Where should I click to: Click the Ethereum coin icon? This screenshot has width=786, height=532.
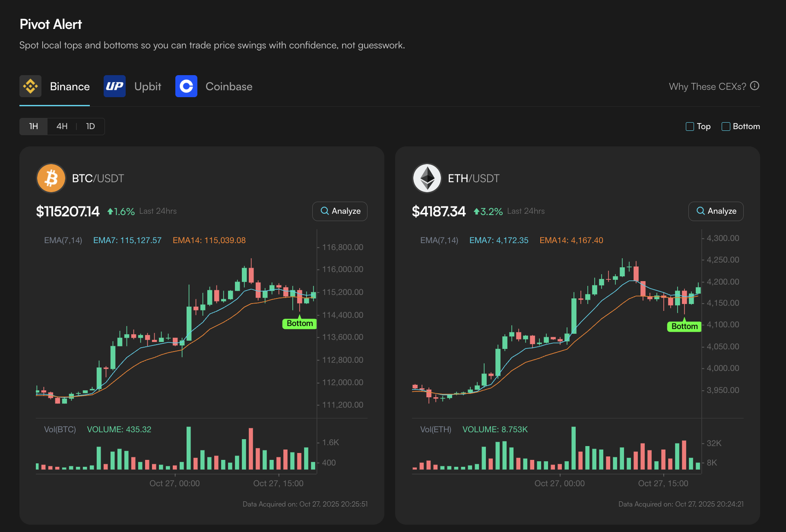coord(427,178)
